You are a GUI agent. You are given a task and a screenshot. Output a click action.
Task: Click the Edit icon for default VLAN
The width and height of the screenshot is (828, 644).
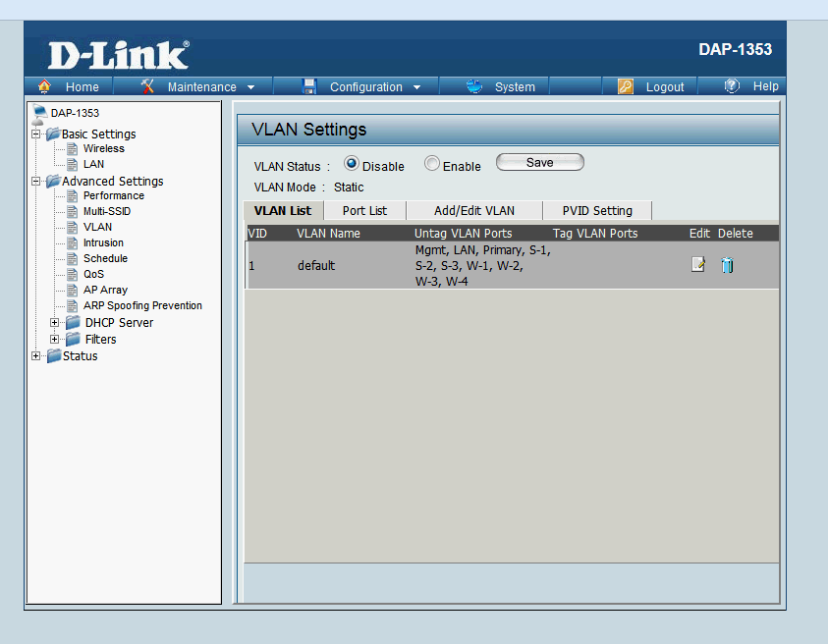click(698, 265)
